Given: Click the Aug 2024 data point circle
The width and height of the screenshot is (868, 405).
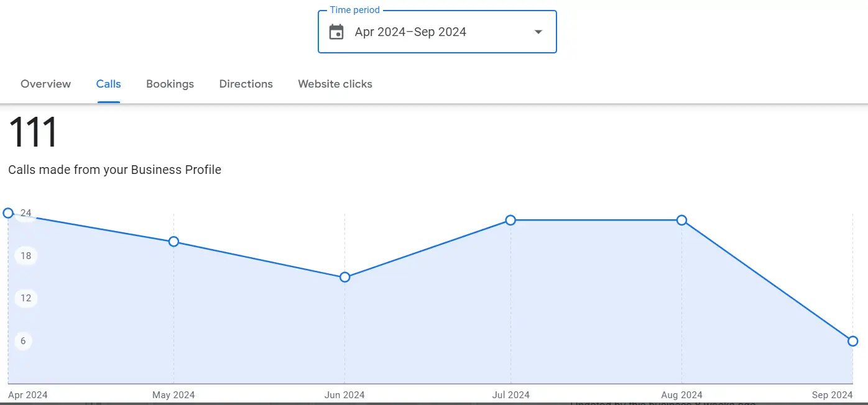Looking at the screenshot, I should (x=681, y=220).
